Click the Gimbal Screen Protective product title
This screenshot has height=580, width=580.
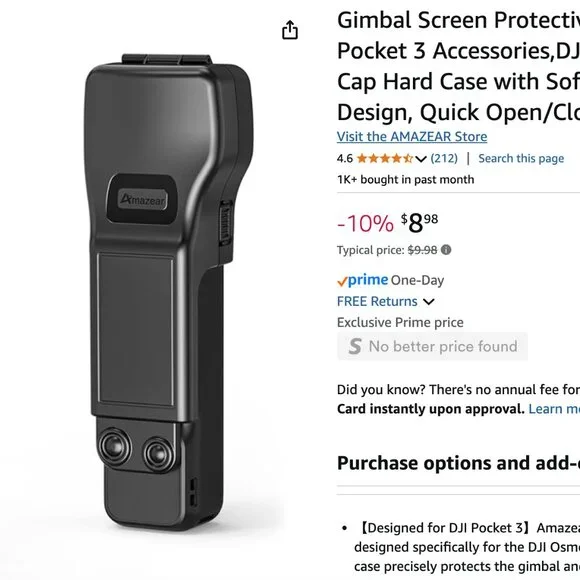pos(458,66)
